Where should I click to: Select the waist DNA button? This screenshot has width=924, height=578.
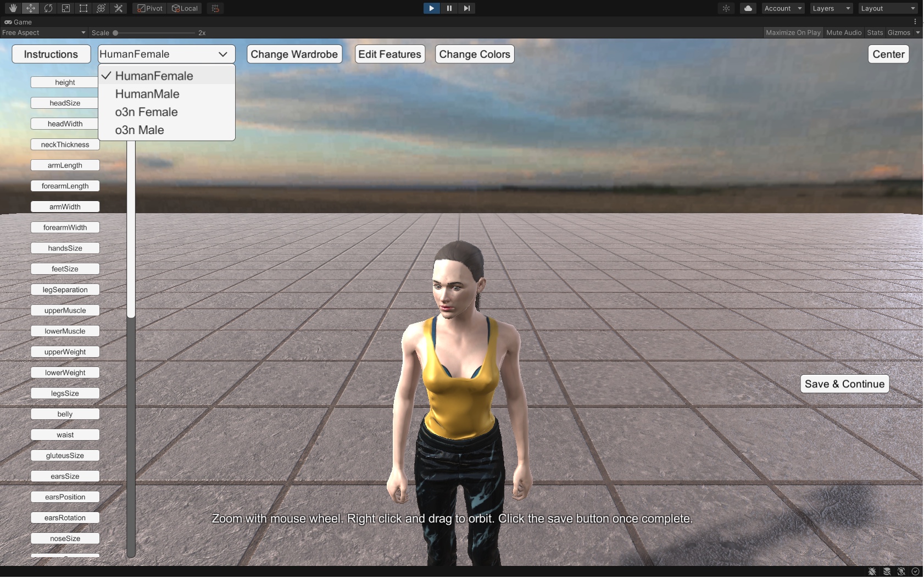click(x=65, y=435)
